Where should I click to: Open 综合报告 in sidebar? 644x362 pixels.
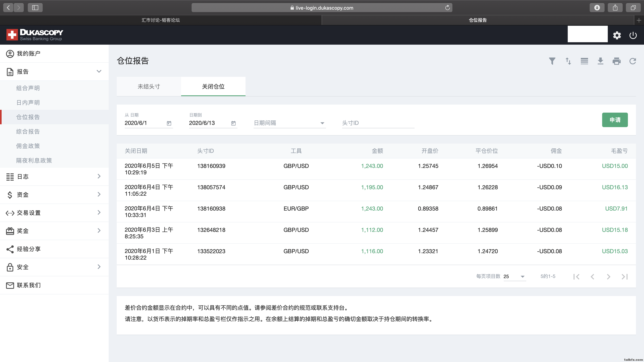click(x=54, y=131)
